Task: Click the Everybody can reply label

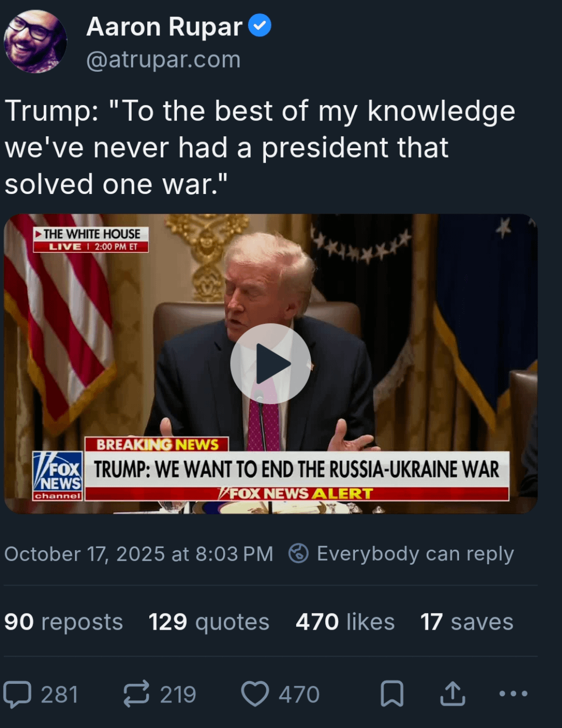Action: coord(415,554)
